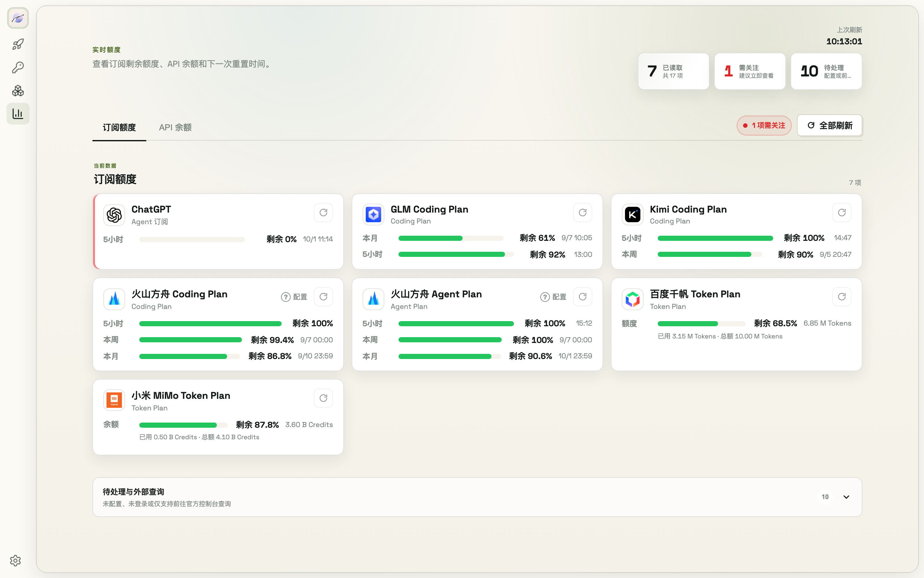
Task: Refresh the 火山方舟 Coding Plan card
Action: click(323, 297)
